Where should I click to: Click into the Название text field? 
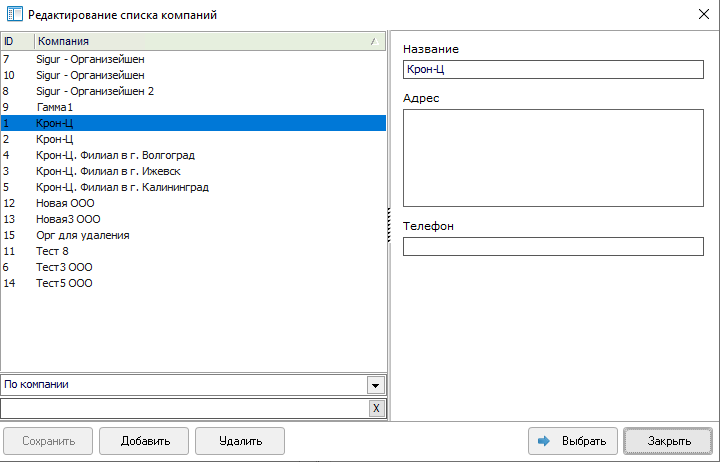click(553, 70)
